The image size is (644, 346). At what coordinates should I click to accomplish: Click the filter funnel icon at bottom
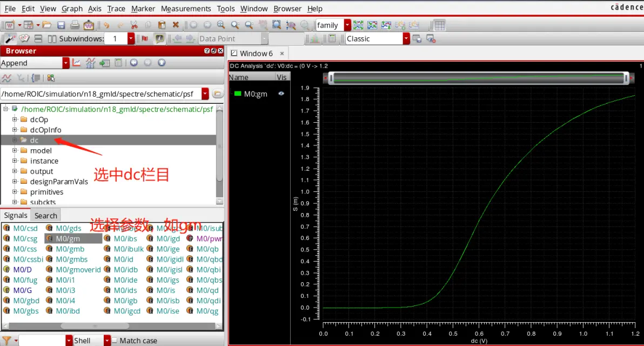(6, 340)
